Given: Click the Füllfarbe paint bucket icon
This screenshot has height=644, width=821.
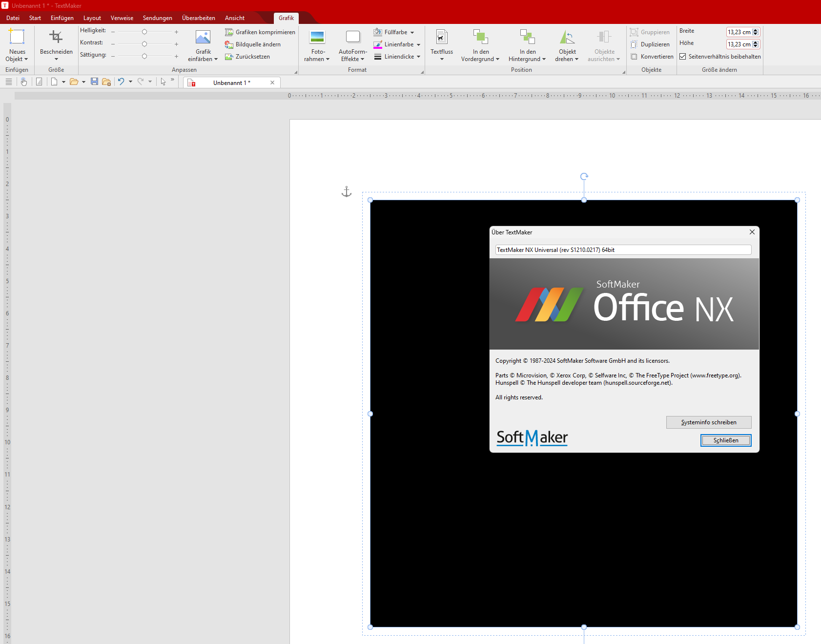Looking at the screenshot, I should pos(378,32).
